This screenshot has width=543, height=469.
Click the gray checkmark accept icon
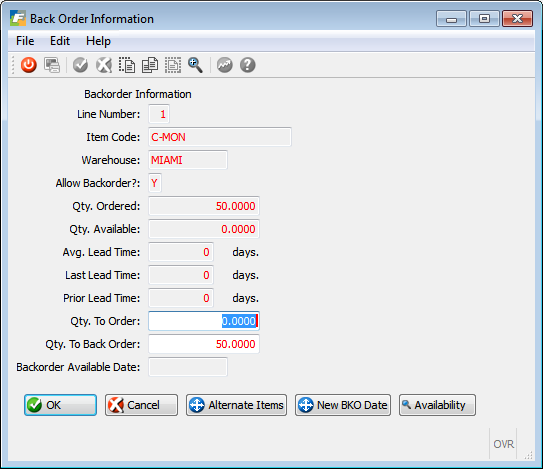80,65
